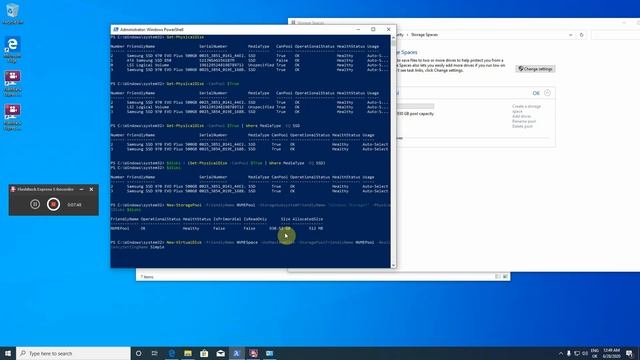Click Storage Spaces in the breadcrumb path
This screenshot has height=360, width=640.
(x=424, y=35)
